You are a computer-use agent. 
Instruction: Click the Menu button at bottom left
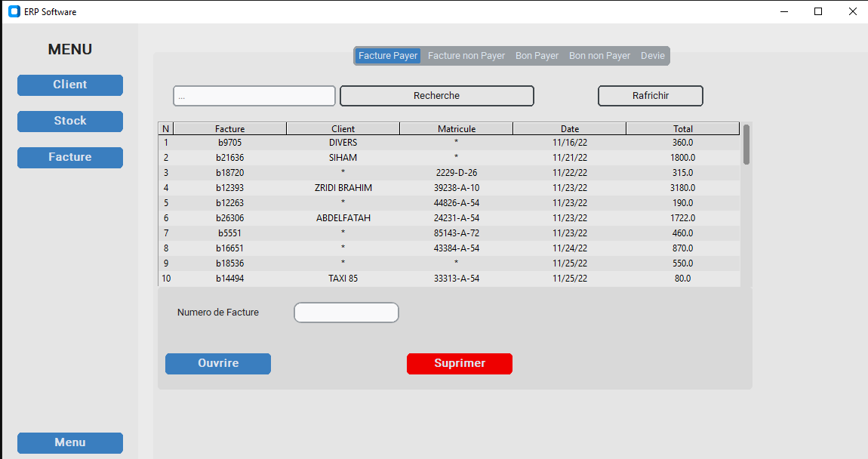pyautogui.click(x=69, y=442)
